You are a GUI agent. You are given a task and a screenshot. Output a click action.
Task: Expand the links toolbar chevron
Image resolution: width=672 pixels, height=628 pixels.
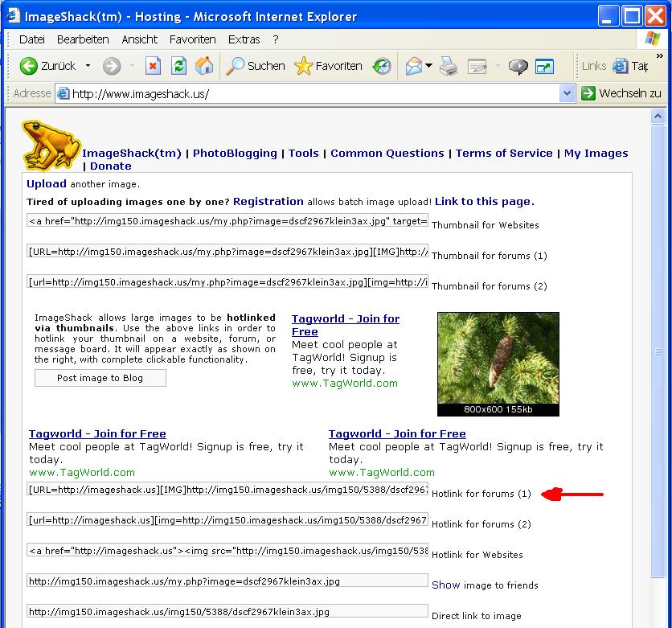[660, 55]
